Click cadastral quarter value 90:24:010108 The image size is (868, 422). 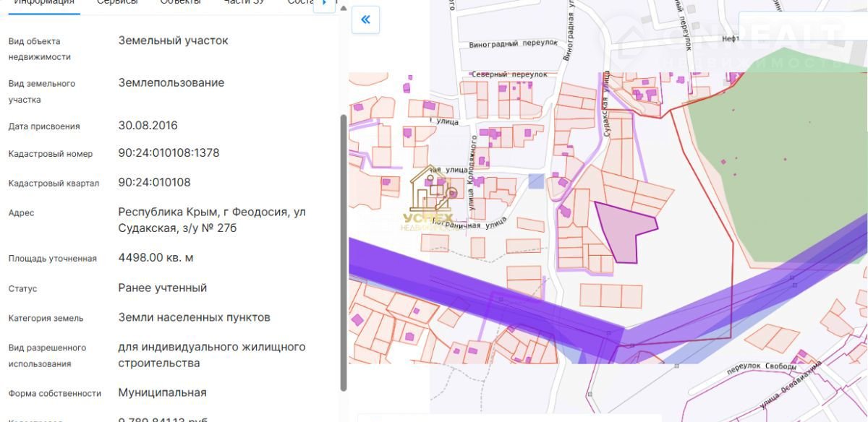click(x=154, y=182)
